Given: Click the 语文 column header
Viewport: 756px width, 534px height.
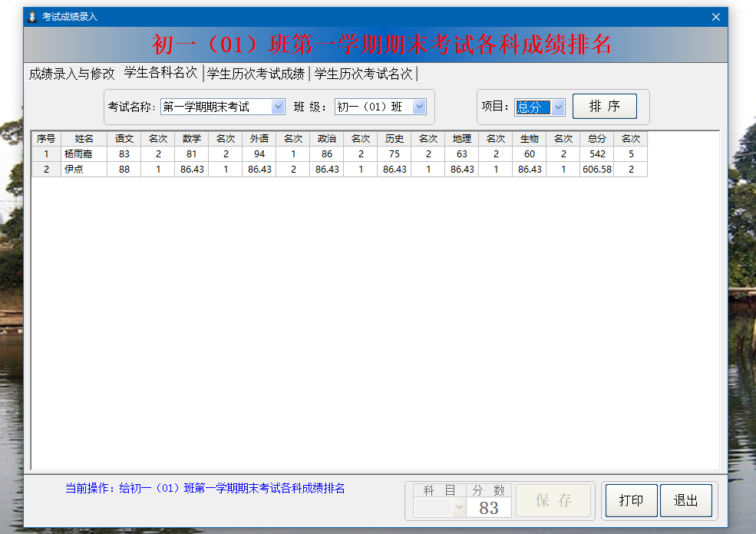Looking at the screenshot, I should point(124,139).
